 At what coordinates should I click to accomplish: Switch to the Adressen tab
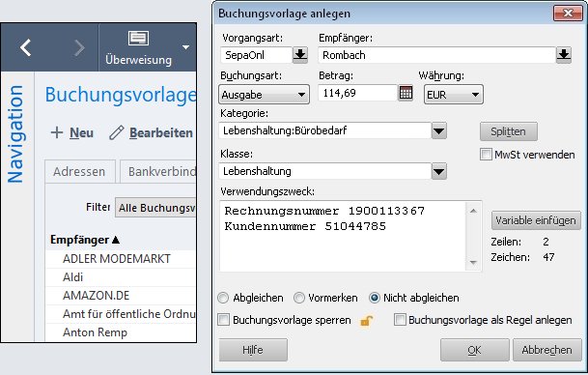(79, 171)
